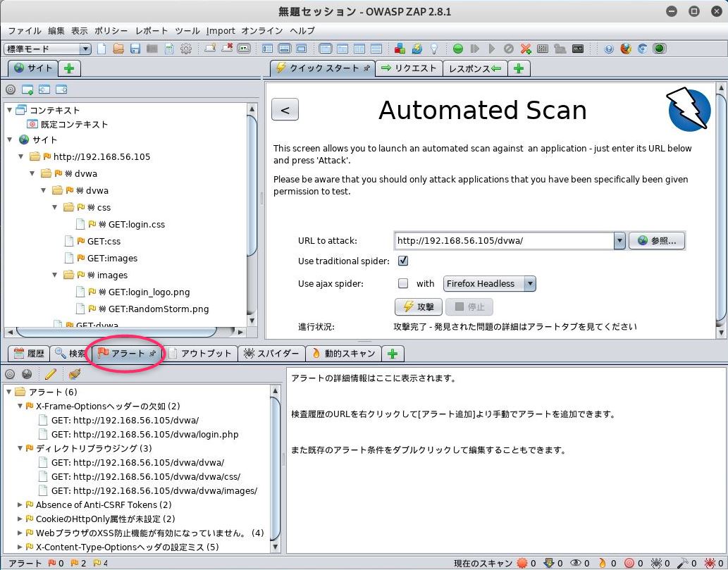Viewport: 728px width, 570px height.
Task: Launch Firefox browser icon in toolbar
Action: [x=625, y=49]
